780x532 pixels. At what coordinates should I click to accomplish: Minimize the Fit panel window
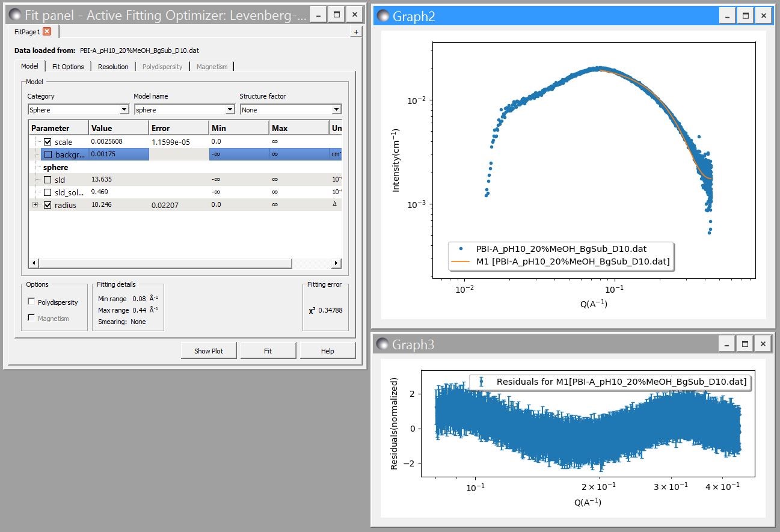pyautogui.click(x=319, y=15)
